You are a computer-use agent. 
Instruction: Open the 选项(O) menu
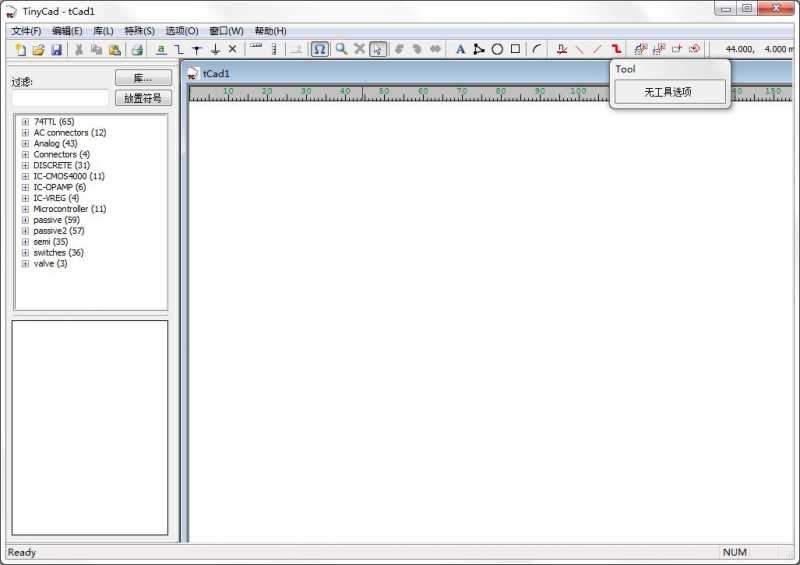[x=182, y=31]
